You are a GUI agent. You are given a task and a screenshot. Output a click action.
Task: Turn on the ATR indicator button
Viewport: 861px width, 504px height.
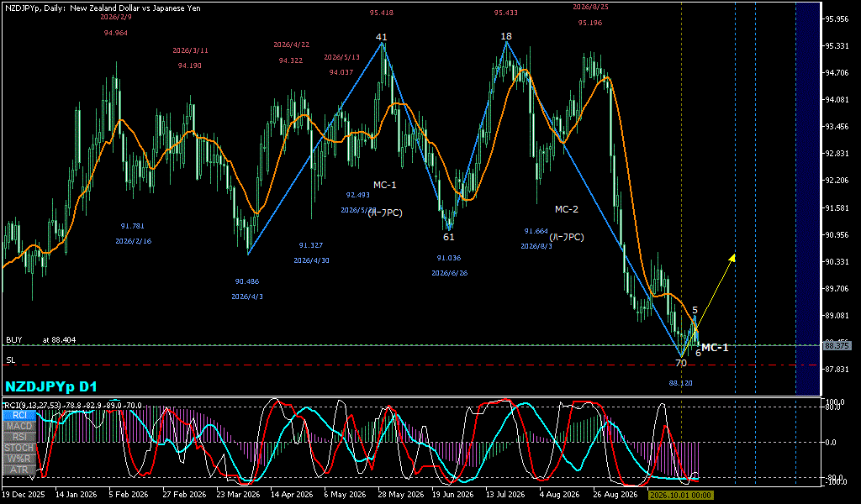pyautogui.click(x=19, y=470)
